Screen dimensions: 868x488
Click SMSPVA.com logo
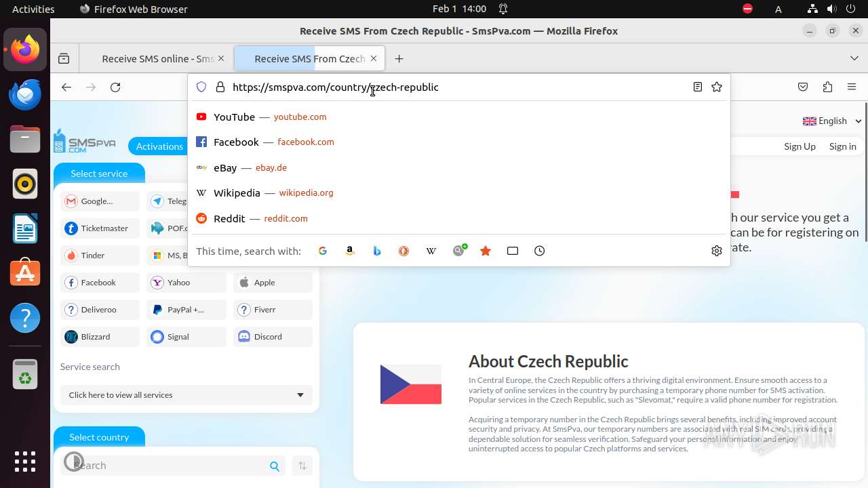coord(85,141)
